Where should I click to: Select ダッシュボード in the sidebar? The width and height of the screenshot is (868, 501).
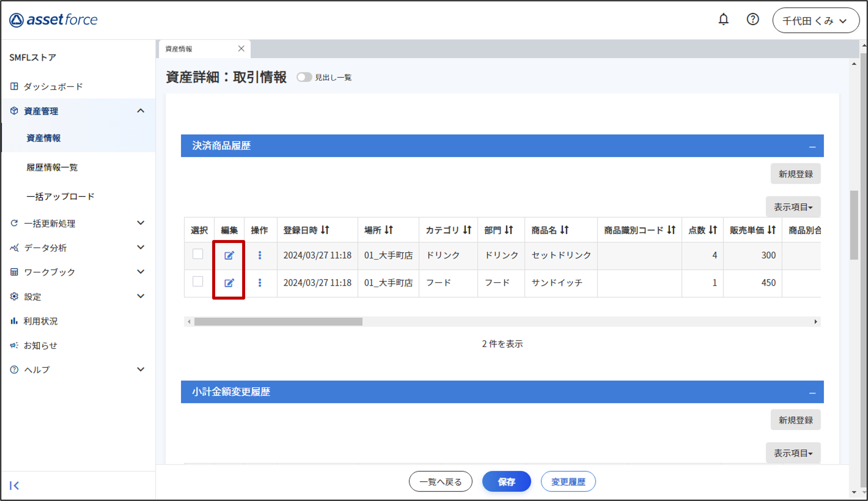[53, 87]
